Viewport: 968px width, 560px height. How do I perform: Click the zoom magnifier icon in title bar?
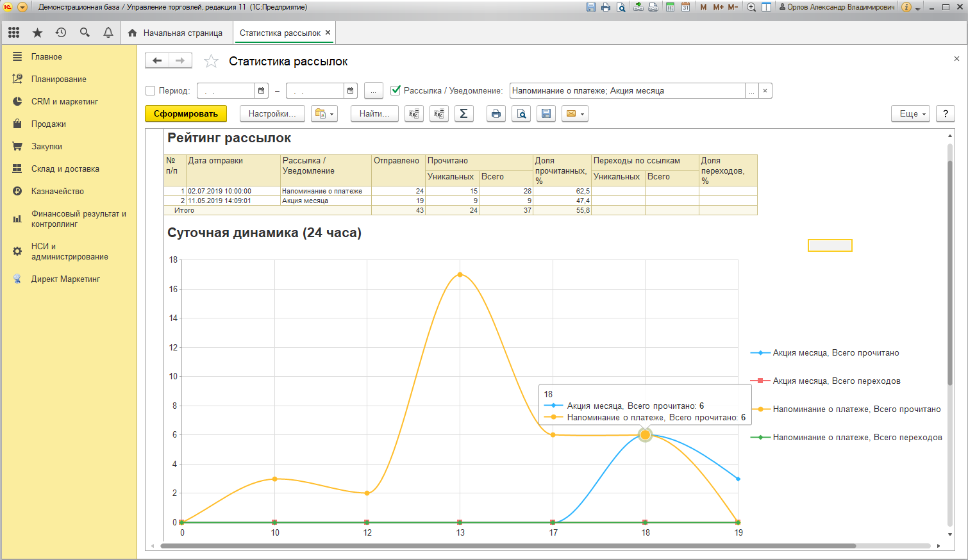(x=751, y=7)
